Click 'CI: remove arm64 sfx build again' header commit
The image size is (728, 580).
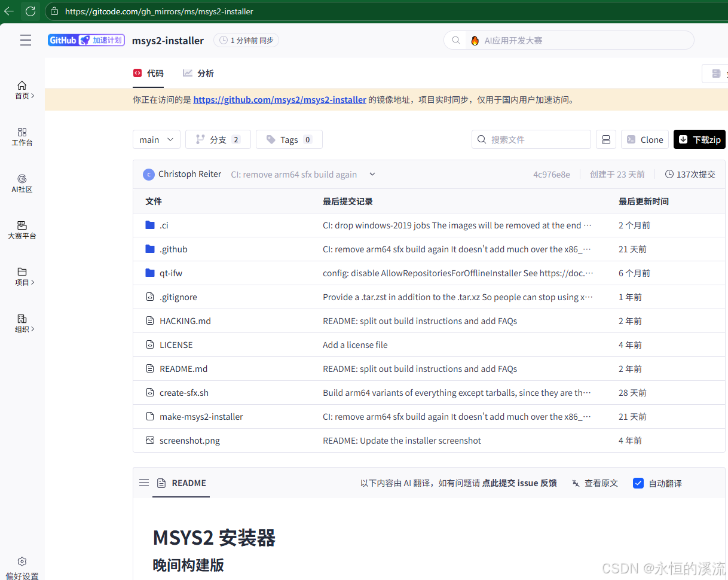tap(294, 175)
